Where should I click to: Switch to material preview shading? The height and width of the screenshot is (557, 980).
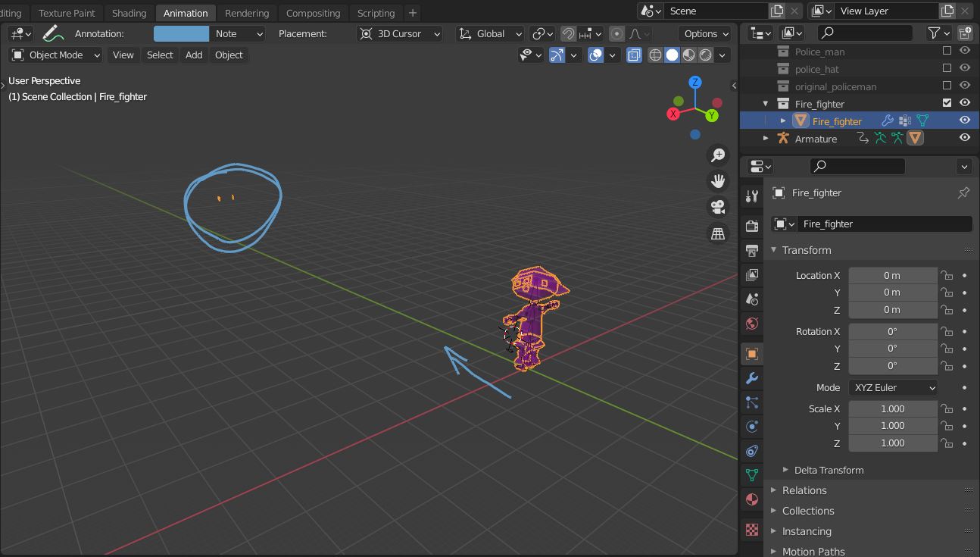tap(689, 55)
